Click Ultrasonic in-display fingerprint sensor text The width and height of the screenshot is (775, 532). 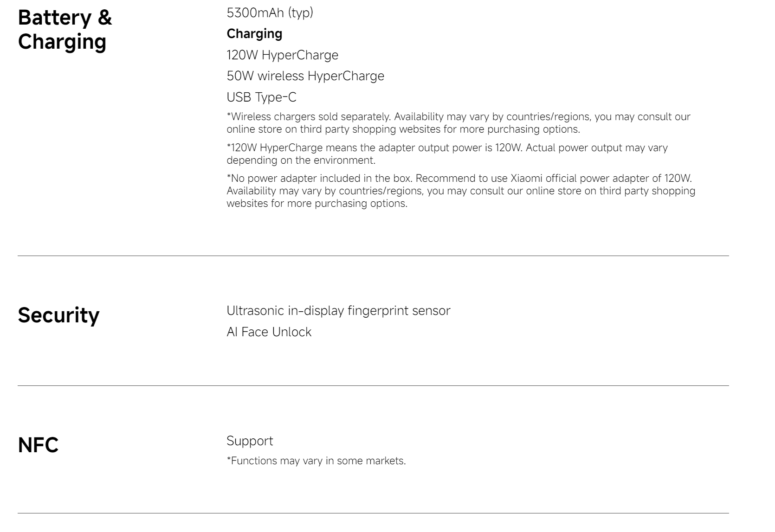point(338,310)
